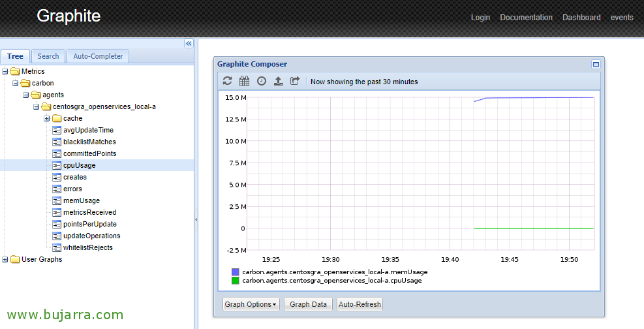Refresh the graph in Graphite Composer
Viewport: 644px width, 329px height.
click(x=228, y=81)
